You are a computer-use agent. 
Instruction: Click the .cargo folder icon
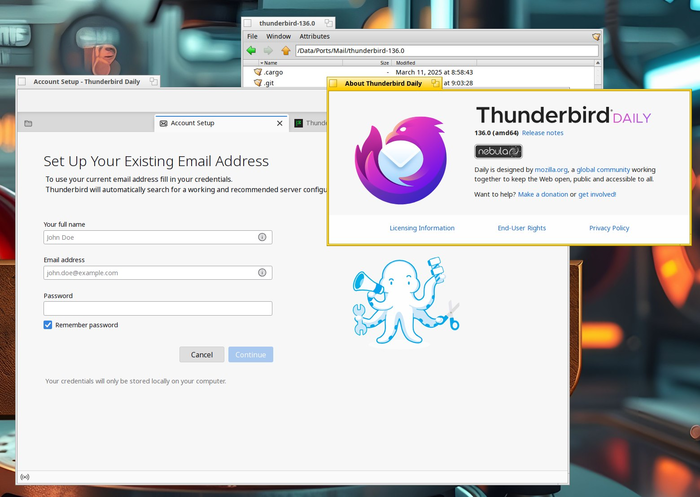[x=258, y=72]
